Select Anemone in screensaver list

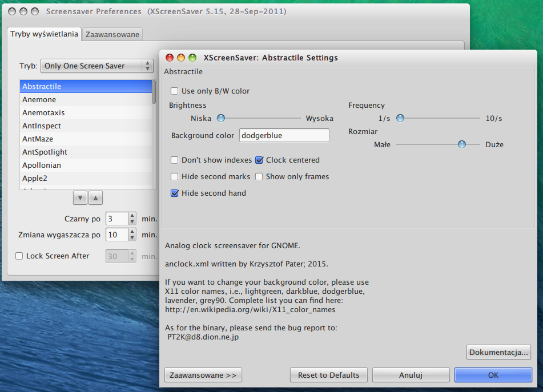pos(86,100)
